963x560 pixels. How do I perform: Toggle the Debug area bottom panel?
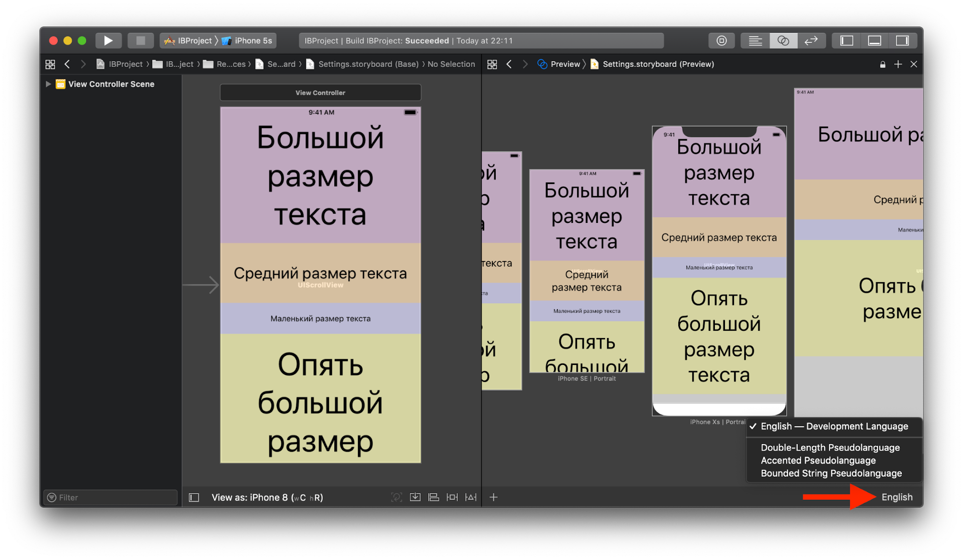pos(874,40)
